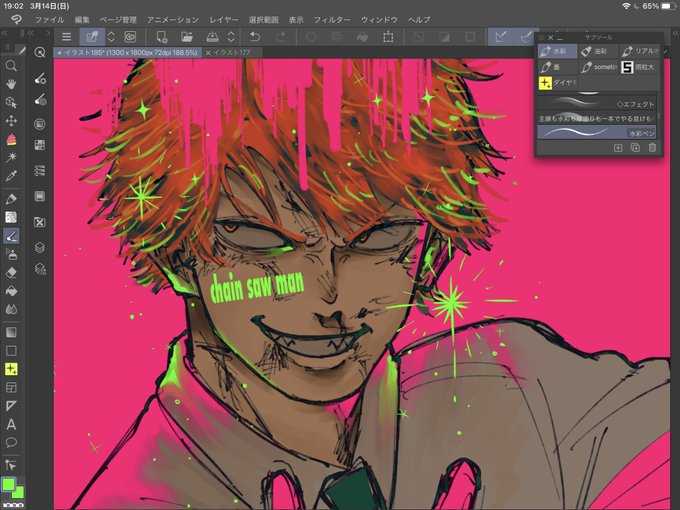
Task: Select the sub green color swatch
Action: tap(19, 493)
